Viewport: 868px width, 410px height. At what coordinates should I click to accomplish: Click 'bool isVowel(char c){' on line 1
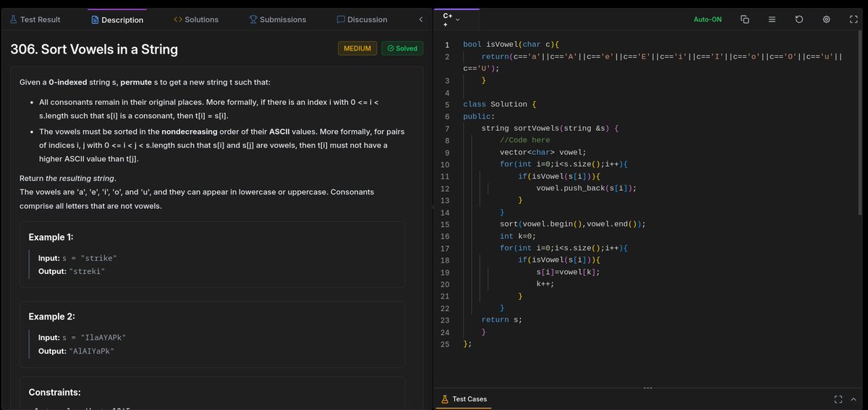pyautogui.click(x=511, y=45)
